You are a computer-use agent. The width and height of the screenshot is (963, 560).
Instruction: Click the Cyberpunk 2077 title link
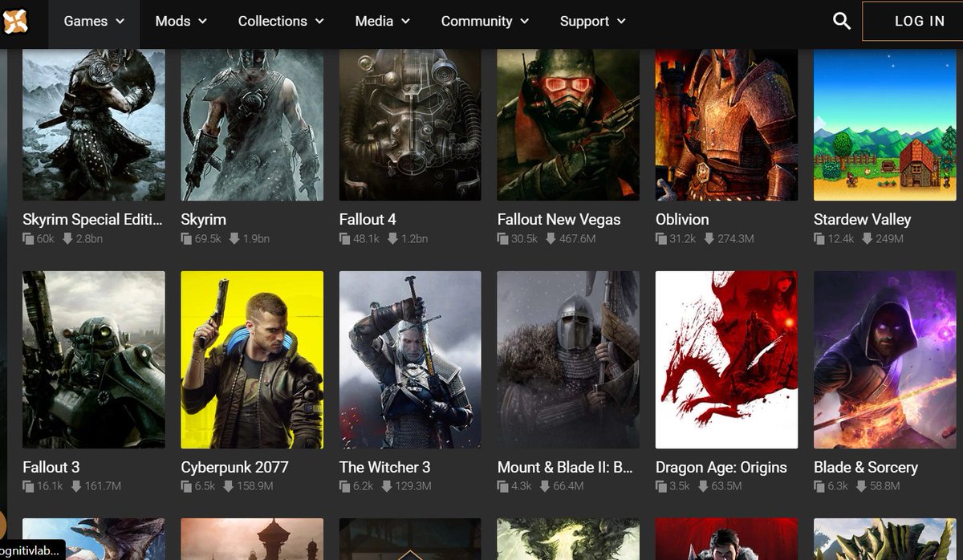point(234,467)
